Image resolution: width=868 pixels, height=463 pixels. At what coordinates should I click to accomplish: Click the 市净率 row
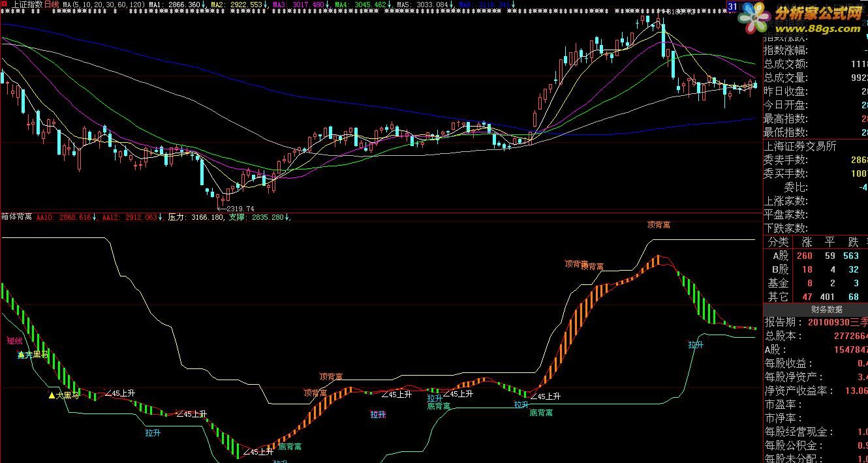(x=815, y=418)
